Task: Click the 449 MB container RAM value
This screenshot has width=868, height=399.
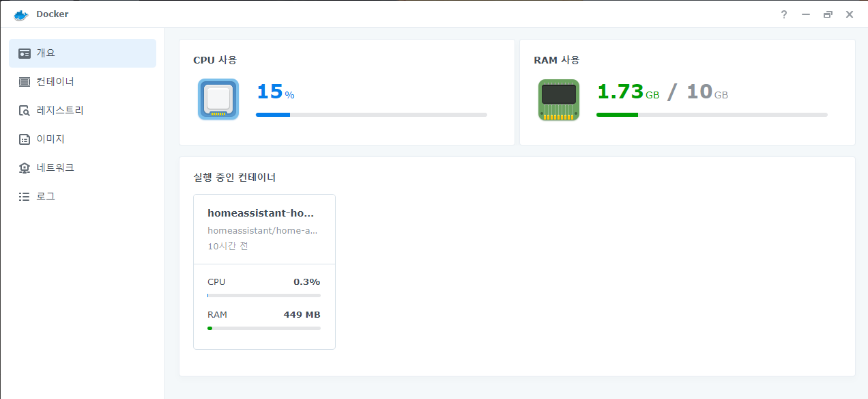Action: 302,315
